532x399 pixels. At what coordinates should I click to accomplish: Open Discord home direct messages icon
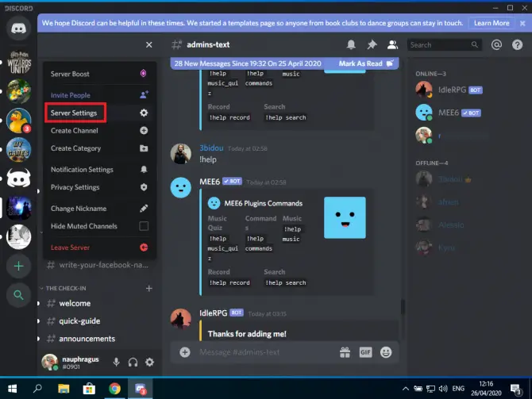[19, 28]
